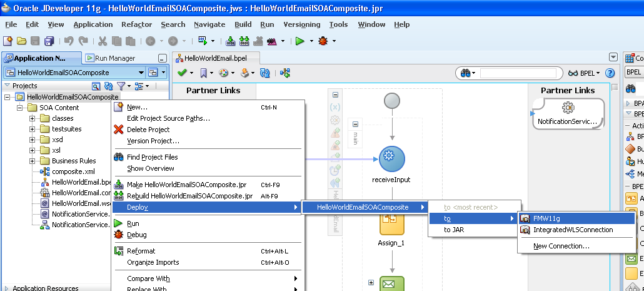Select Delete Project from context menu
The image size is (644, 291).
tap(148, 130)
